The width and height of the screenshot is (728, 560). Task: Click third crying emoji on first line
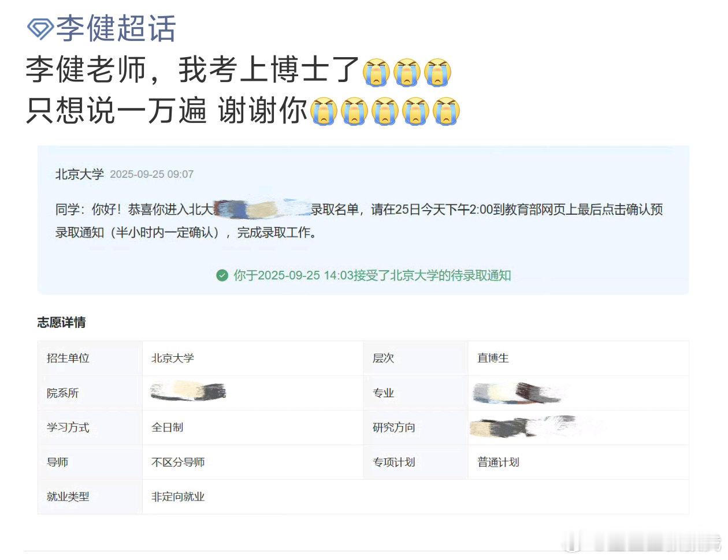point(437,72)
